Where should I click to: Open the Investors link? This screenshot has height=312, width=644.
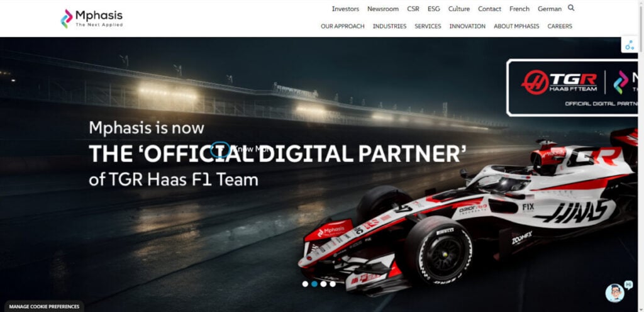345,9
